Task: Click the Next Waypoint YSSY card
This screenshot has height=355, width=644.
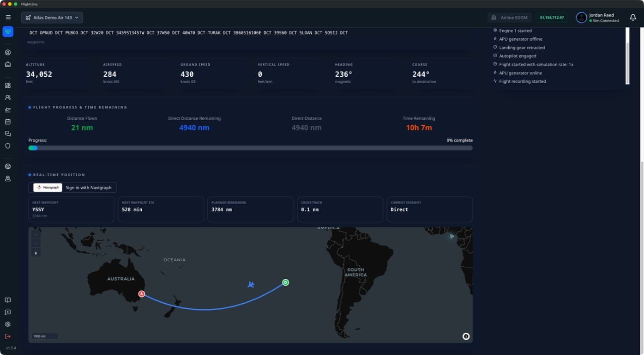Action: pyautogui.click(x=71, y=209)
